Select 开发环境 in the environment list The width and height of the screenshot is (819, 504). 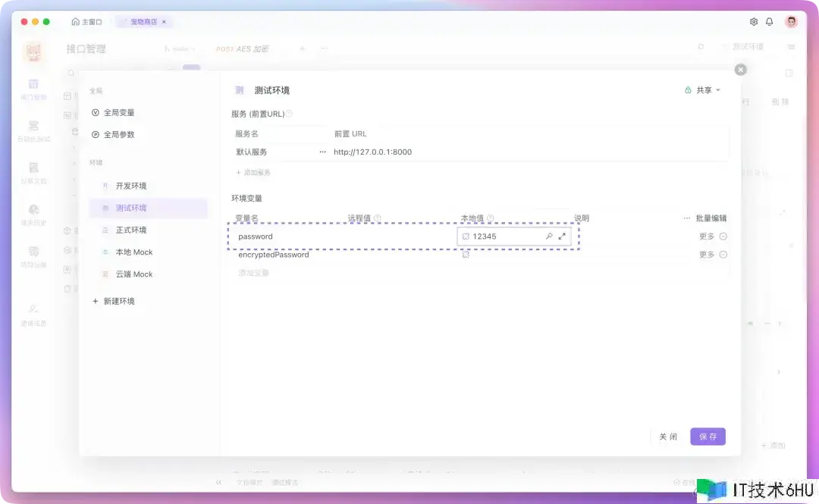[x=130, y=186]
